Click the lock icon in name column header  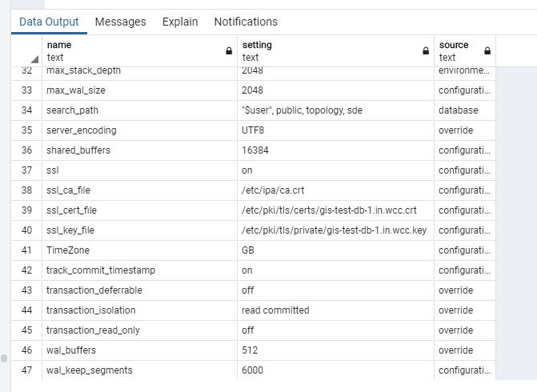[230, 50]
